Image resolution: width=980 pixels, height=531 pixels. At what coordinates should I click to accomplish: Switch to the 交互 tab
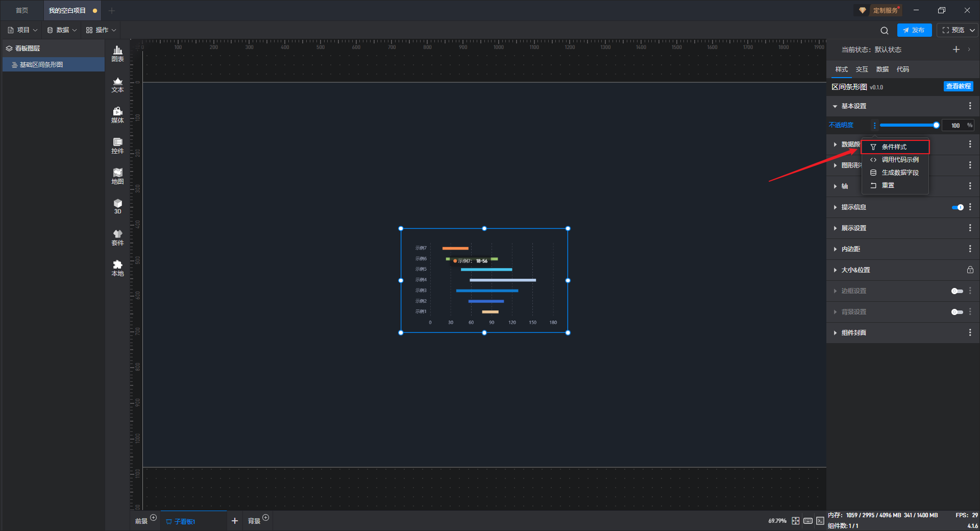coord(862,69)
